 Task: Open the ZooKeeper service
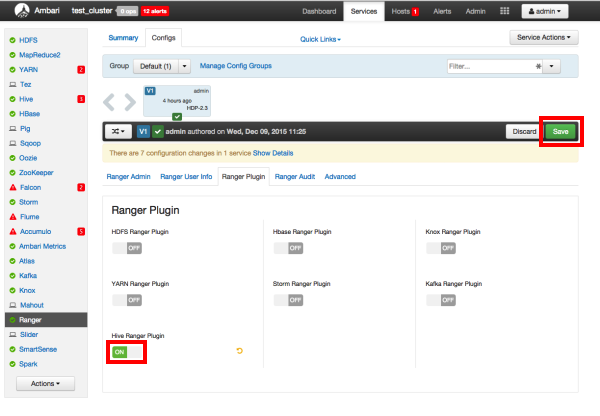click(36, 173)
